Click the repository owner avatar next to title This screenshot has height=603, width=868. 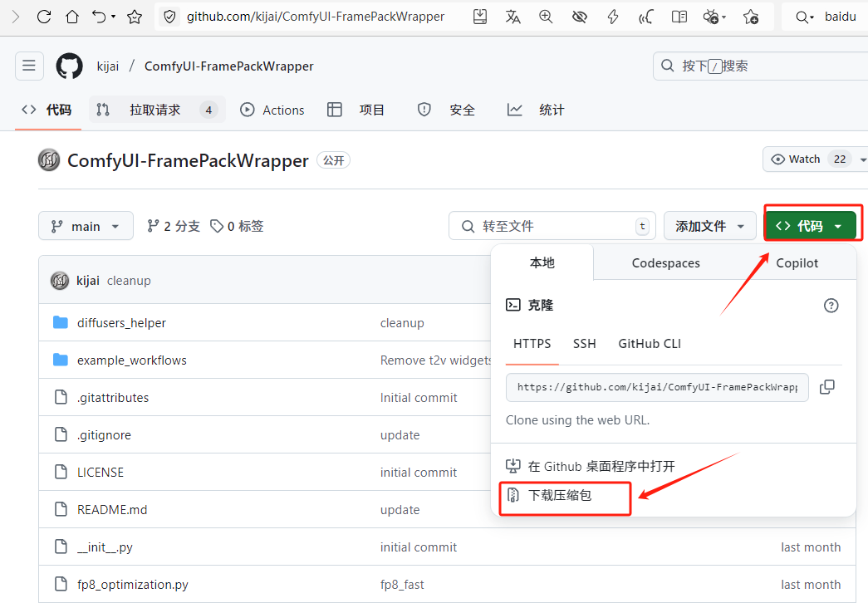49,160
